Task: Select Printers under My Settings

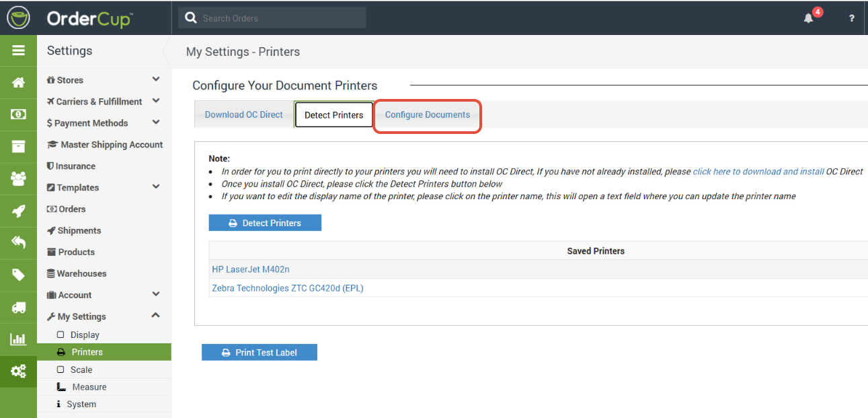Action: [x=104, y=352]
